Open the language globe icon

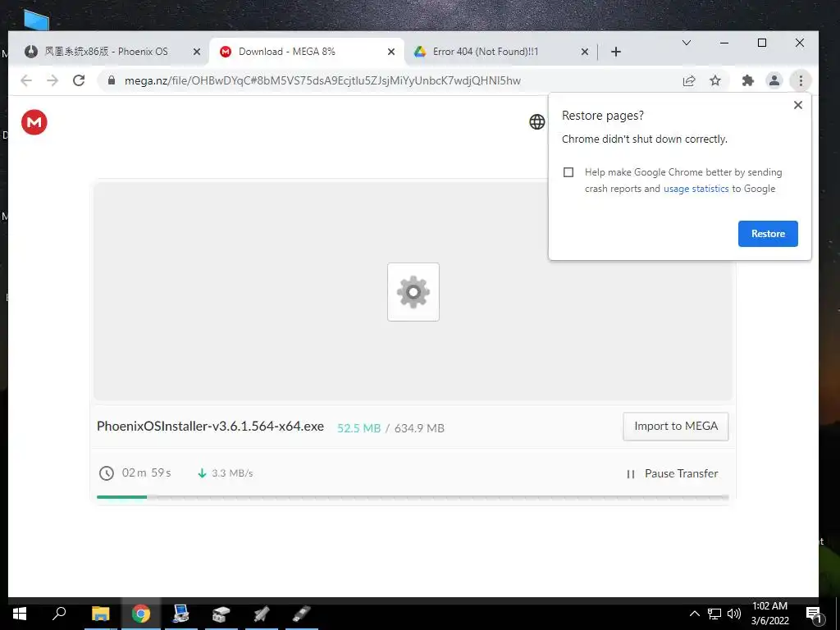pyautogui.click(x=536, y=122)
